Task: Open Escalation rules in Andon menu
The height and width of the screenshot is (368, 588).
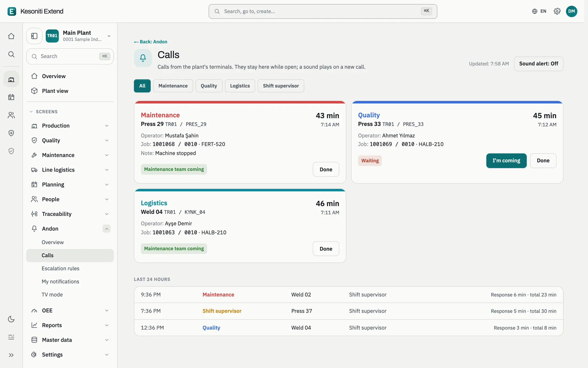Action: (x=70, y=268)
